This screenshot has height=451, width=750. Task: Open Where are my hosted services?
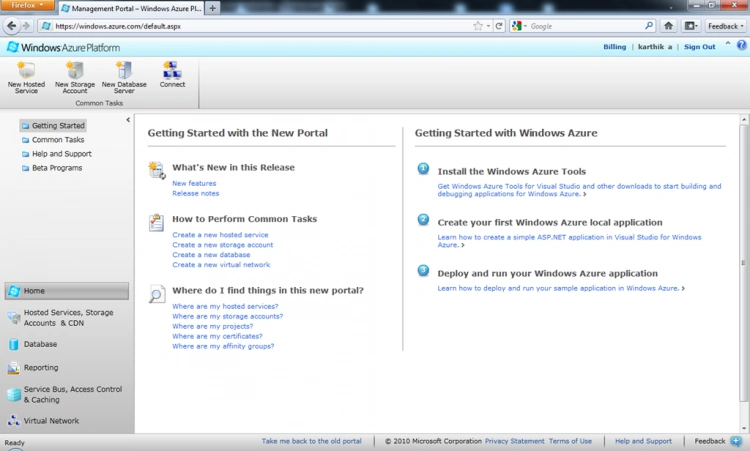click(x=225, y=306)
